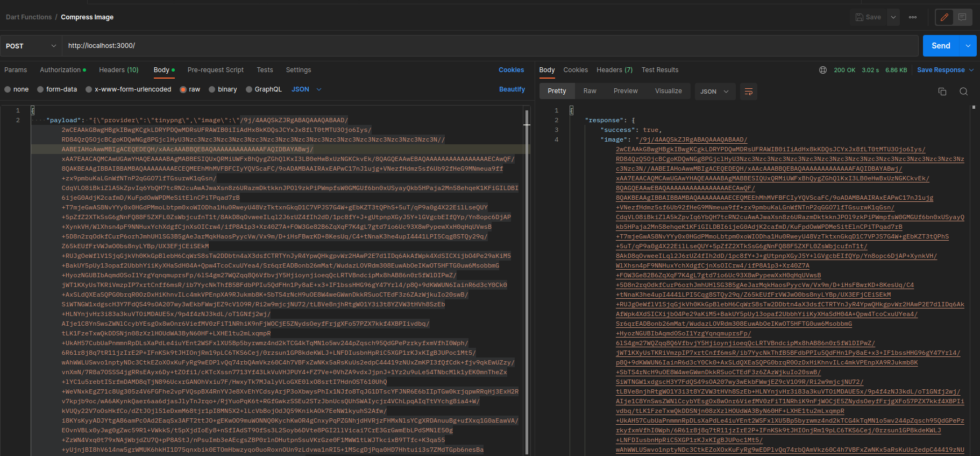Click the "success": true line

point(631,130)
